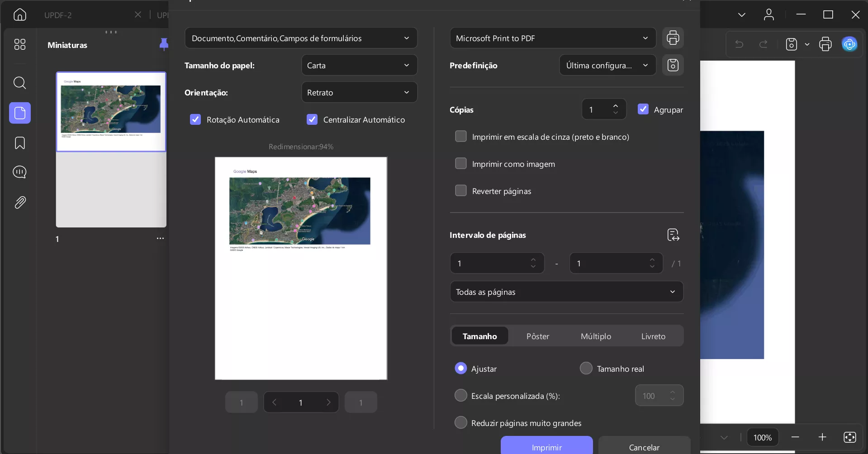Open the thumbnails grid view icon

point(20,44)
